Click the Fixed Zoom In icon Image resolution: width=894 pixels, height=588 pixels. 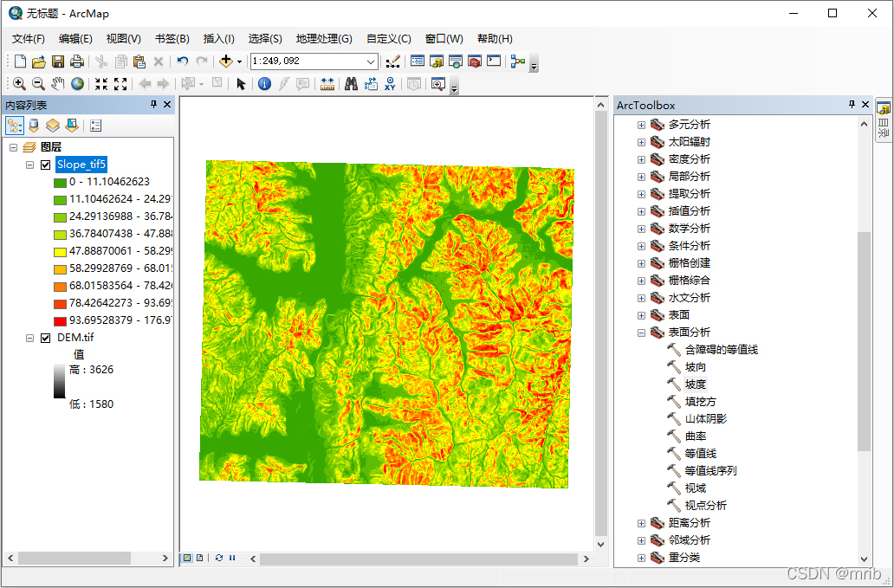tap(101, 84)
